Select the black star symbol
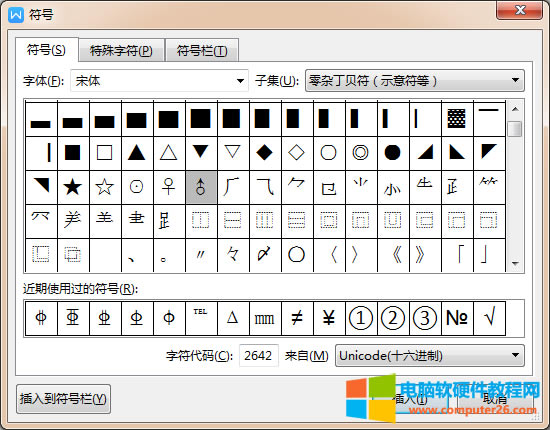This screenshot has height=430, width=550. (x=73, y=187)
